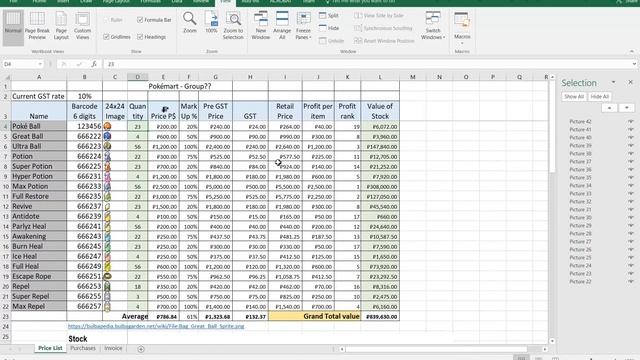Click Show All in Selection pane

(x=574, y=97)
